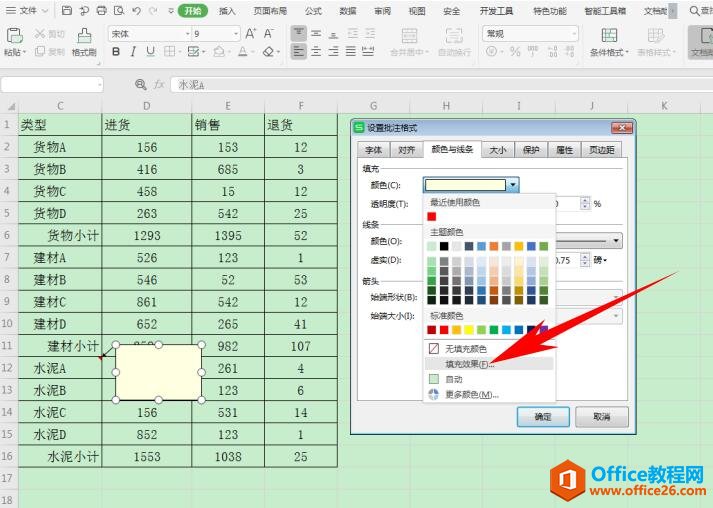
Task: Click the Print icon in quick access bar
Action: (x=101, y=10)
